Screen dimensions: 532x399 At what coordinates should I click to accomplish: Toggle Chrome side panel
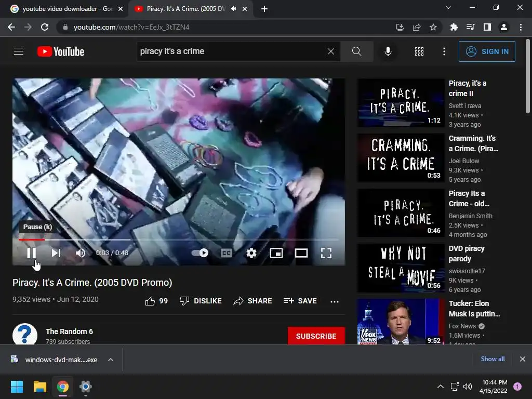point(487,27)
